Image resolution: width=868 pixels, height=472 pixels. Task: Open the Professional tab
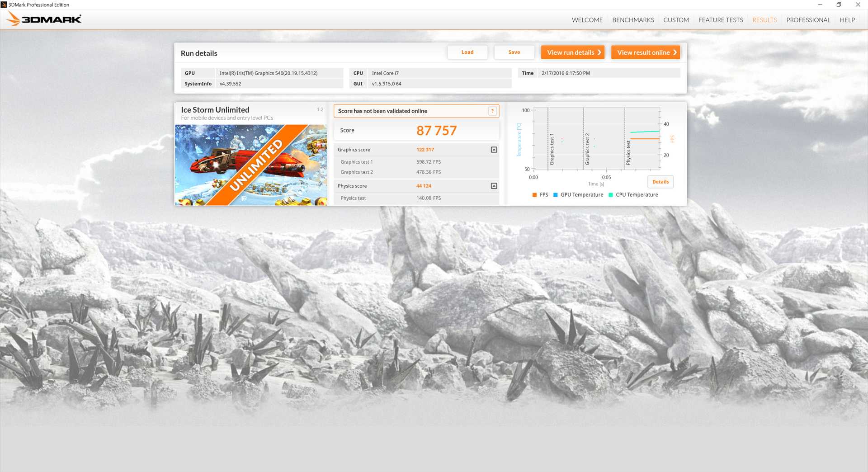(x=808, y=20)
